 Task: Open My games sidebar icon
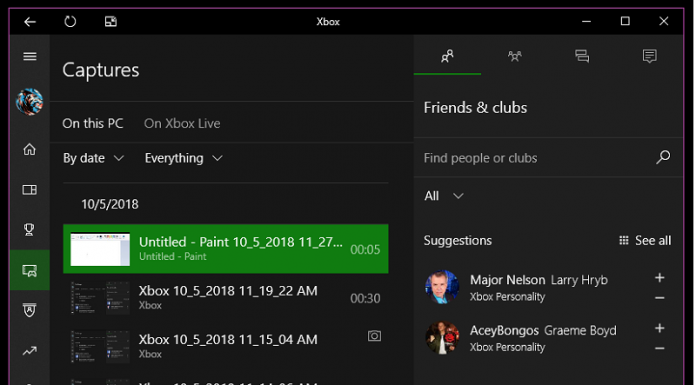[30, 190]
